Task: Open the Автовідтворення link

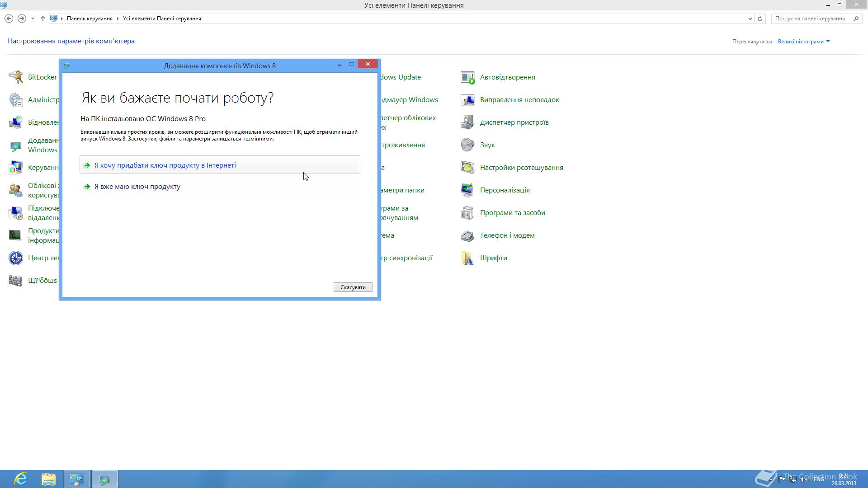Action: (507, 77)
